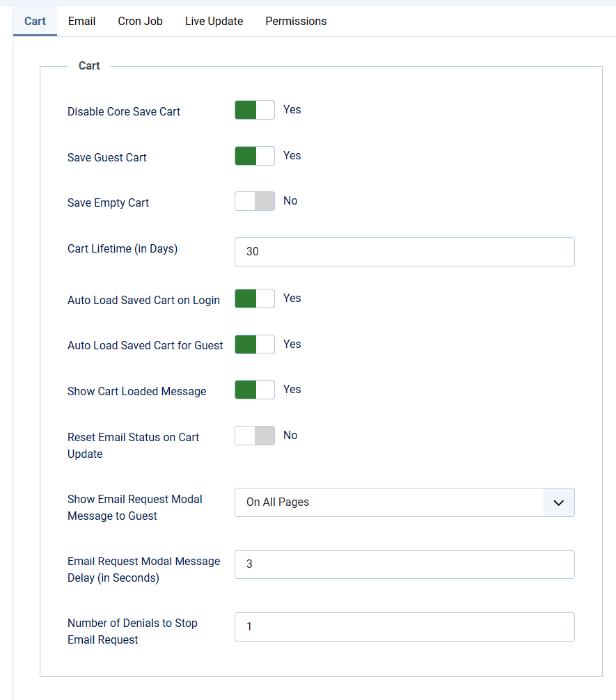The height and width of the screenshot is (700, 616).
Task: Click the Show Cart Loaded Message label
Action: pyautogui.click(x=136, y=392)
